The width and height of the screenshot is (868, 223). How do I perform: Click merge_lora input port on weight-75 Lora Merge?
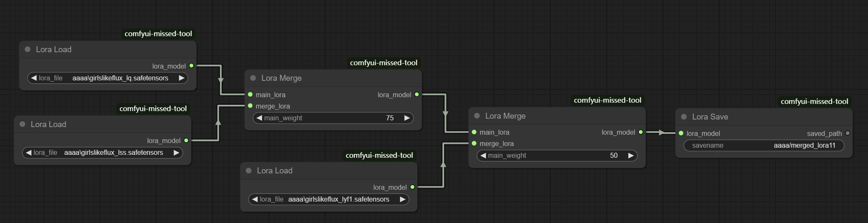point(250,106)
